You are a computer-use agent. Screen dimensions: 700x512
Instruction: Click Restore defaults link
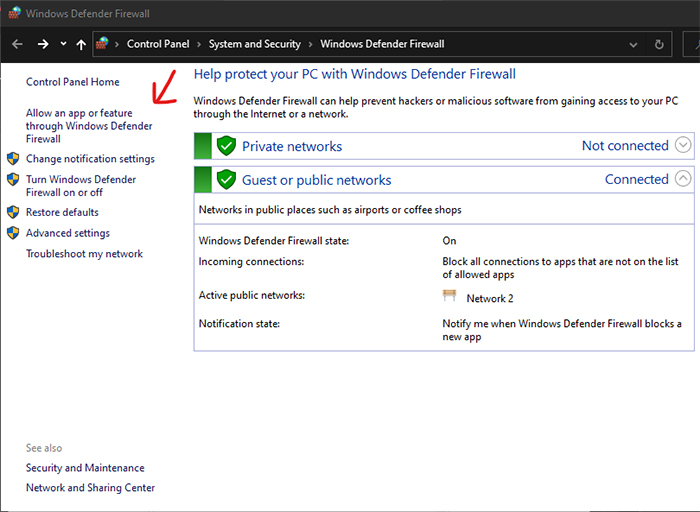[x=62, y=212]
